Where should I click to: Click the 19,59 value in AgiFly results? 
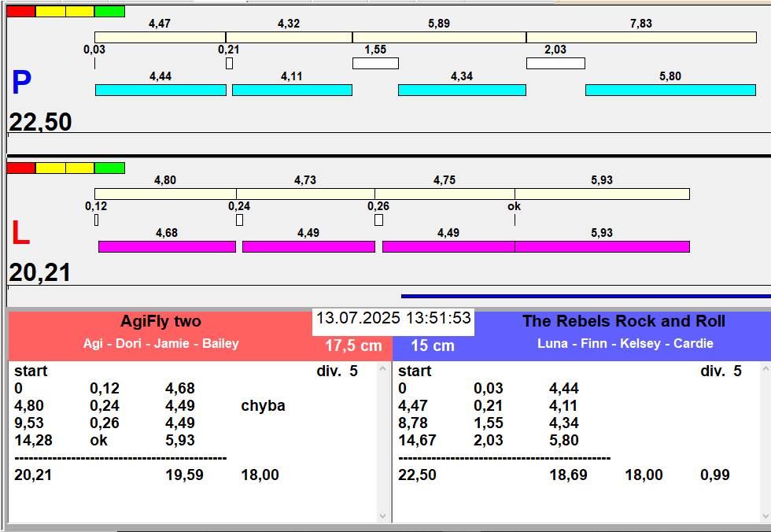(184, 475)
